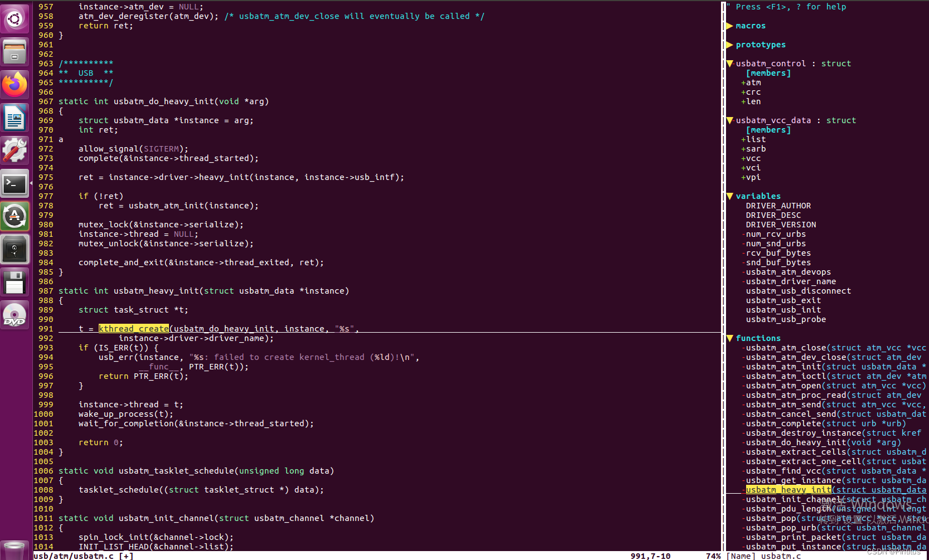Jump to usbatm_extract_cells function tag
929x560 pixels.
(796, 452)
